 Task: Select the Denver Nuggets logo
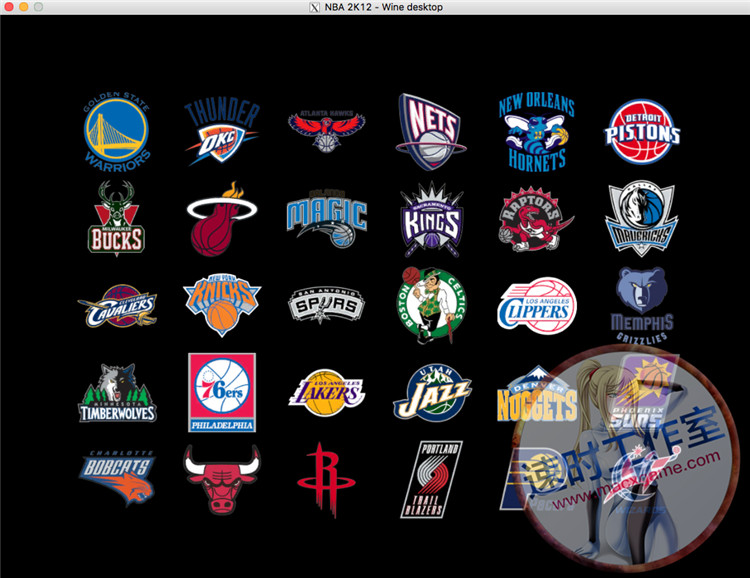click(537, 393)
